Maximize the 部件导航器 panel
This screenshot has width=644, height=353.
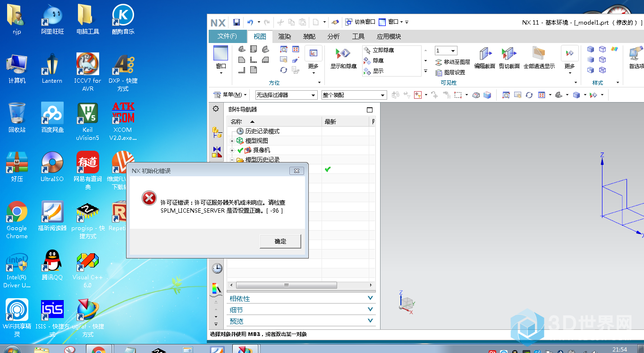click(x=370, y=110)
